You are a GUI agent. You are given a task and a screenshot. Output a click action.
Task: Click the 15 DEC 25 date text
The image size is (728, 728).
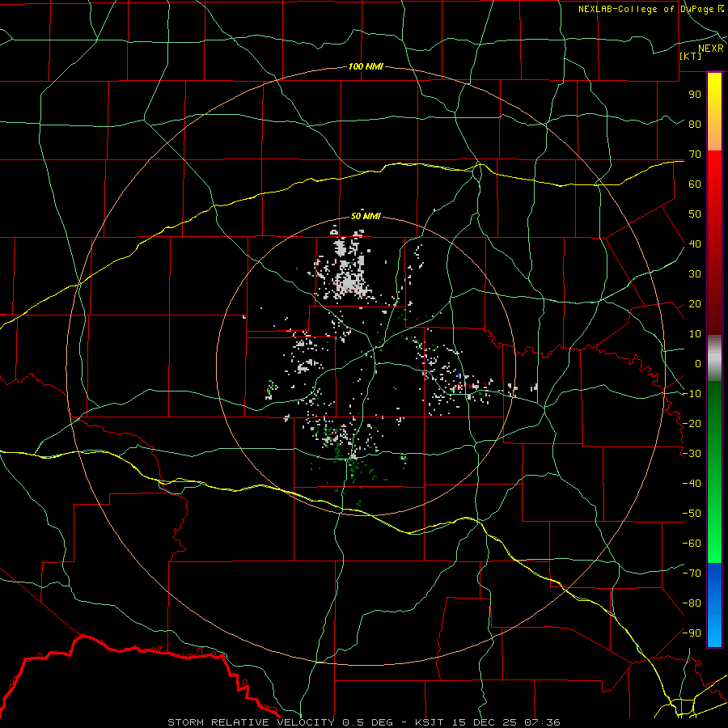(x=483, y=722)
